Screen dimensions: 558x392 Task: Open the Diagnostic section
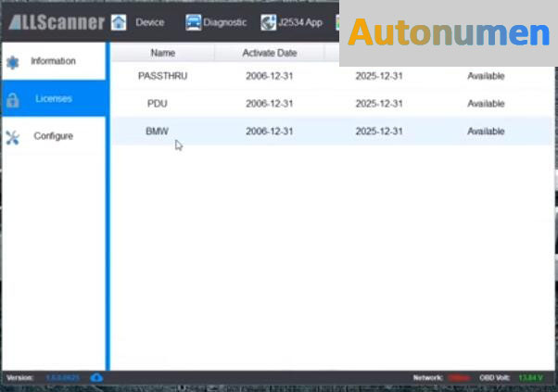point(225,22)
